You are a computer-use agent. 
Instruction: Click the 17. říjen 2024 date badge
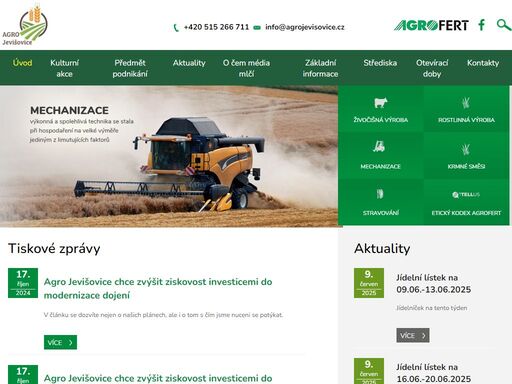[x=23, y=283]
